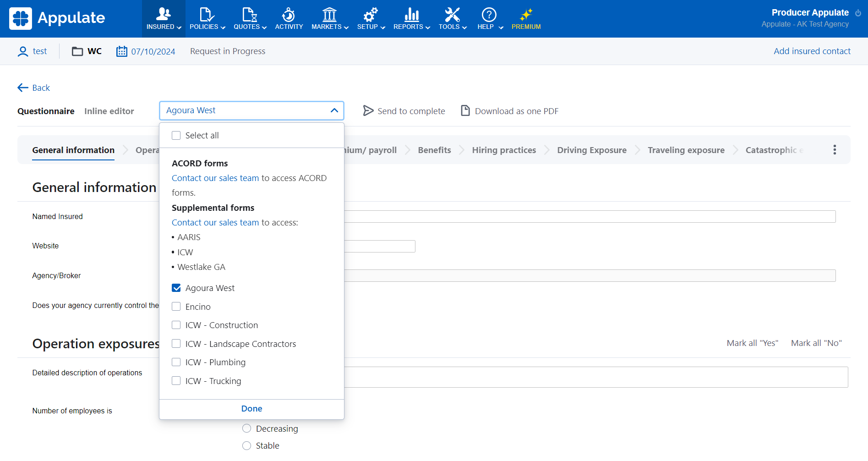
Task: Click the Appulate logo icon
Action: click(21, 18)
